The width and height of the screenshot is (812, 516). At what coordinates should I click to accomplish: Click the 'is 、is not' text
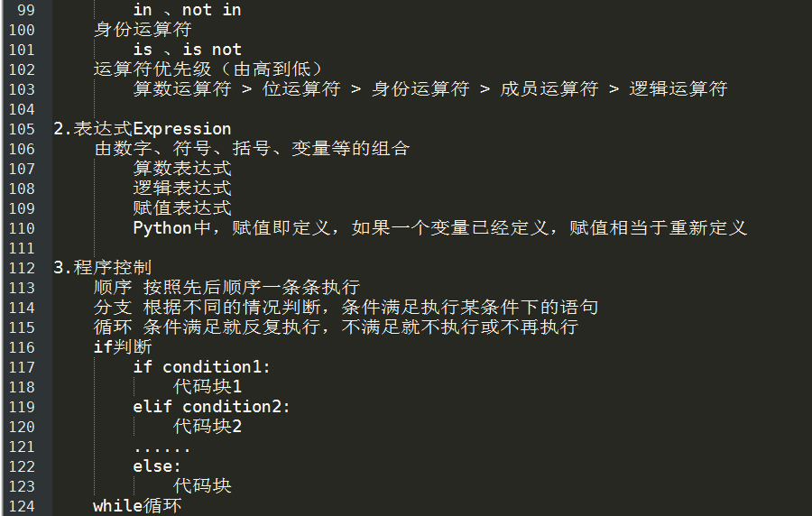pyautogui.click(x=187, y=50)
